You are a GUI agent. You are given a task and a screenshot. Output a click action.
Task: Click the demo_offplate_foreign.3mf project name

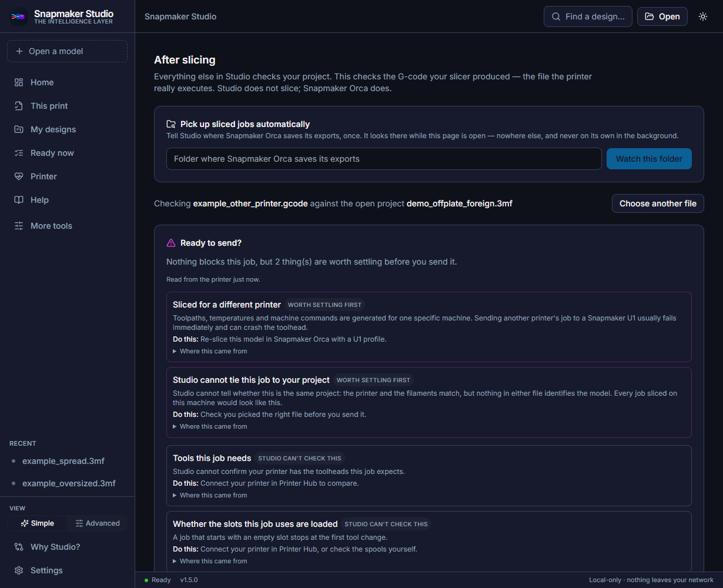point(460,203)
